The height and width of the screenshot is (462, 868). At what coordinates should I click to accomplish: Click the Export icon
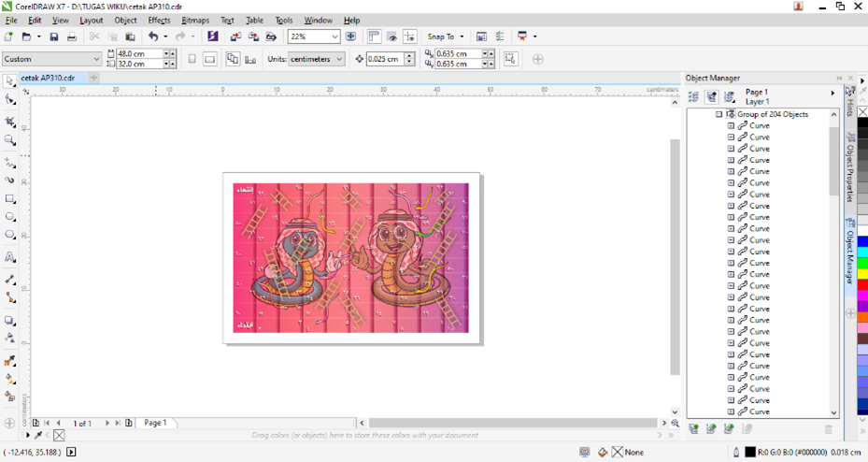tap(253, 36)
